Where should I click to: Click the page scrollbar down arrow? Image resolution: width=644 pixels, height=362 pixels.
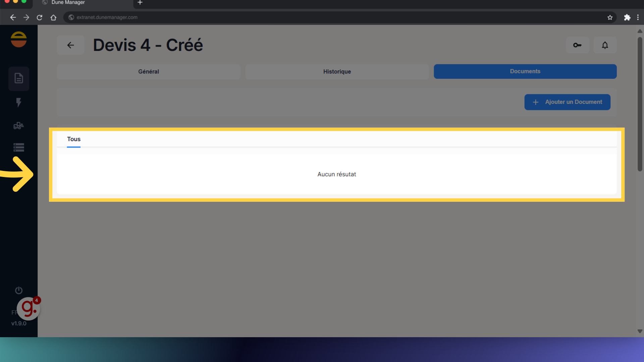pyautogui.click(x=640, y=331)
